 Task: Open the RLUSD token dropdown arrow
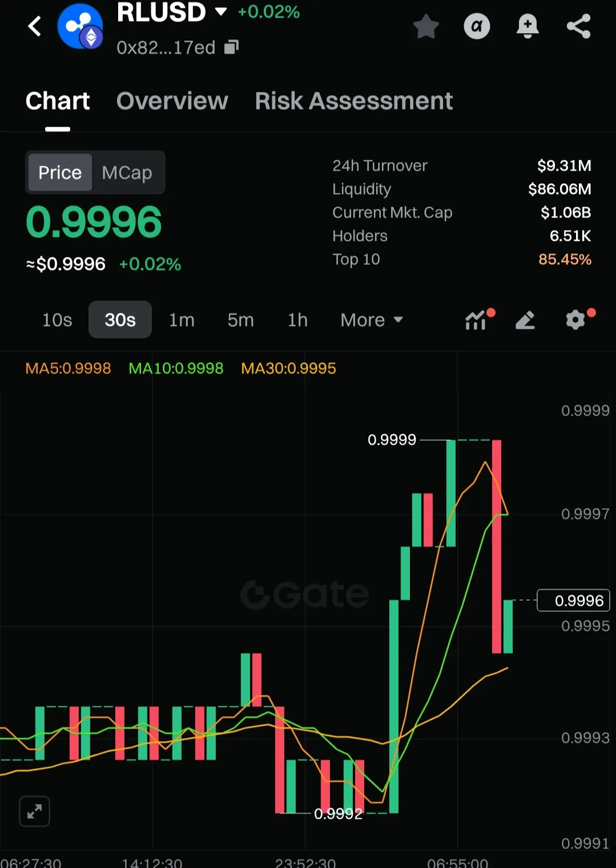[x=221, y=11]
